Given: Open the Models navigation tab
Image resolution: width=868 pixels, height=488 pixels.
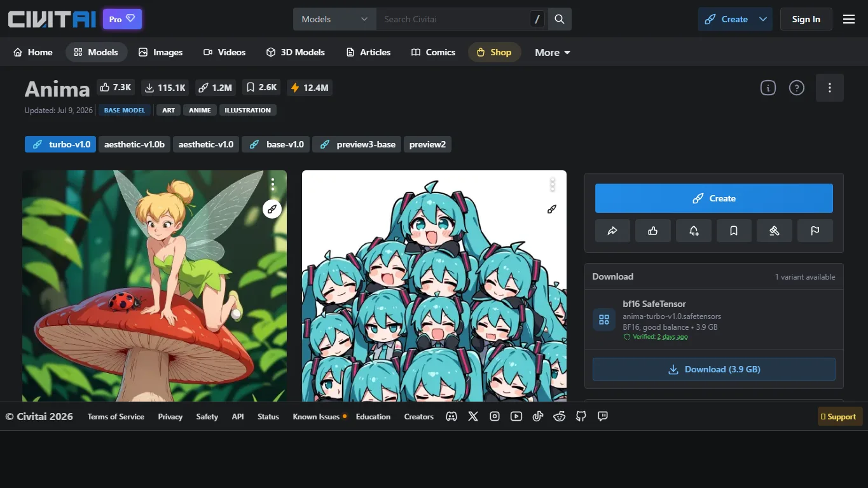Looking at the screenshot, I should [x=96, y=52].
